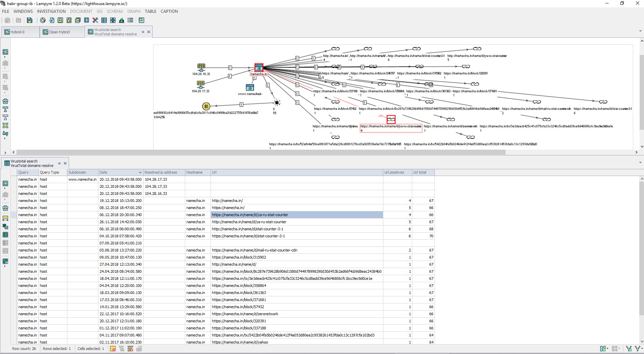The width and height of the screenshot is (644, 354).
Task: Expand the graph tab list dropdown arrow
Action: point(640,31)
